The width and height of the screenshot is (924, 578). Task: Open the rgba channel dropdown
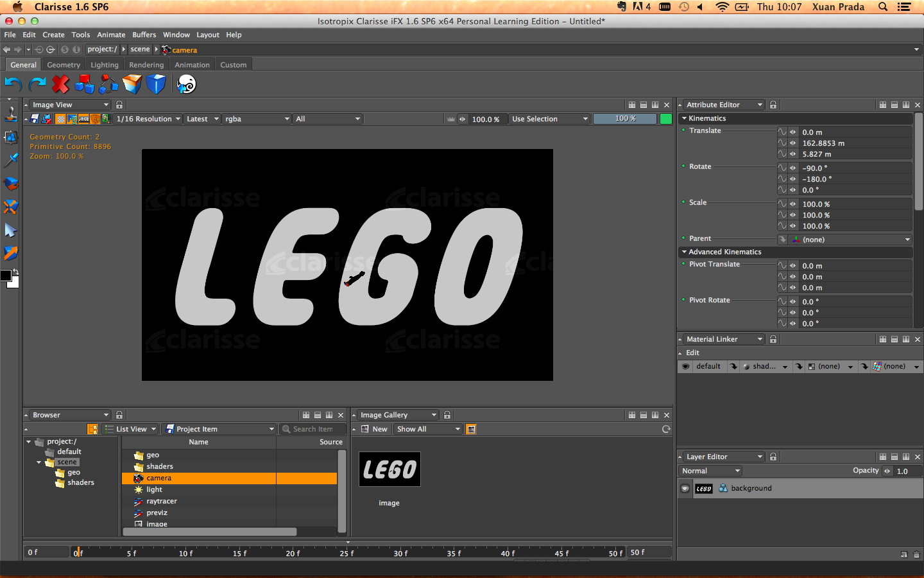pos(256,119)
